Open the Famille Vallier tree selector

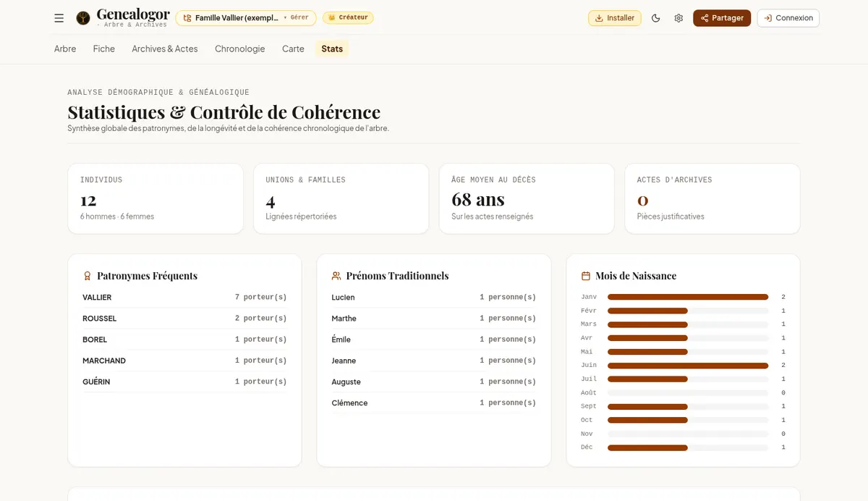pos(246,18)
